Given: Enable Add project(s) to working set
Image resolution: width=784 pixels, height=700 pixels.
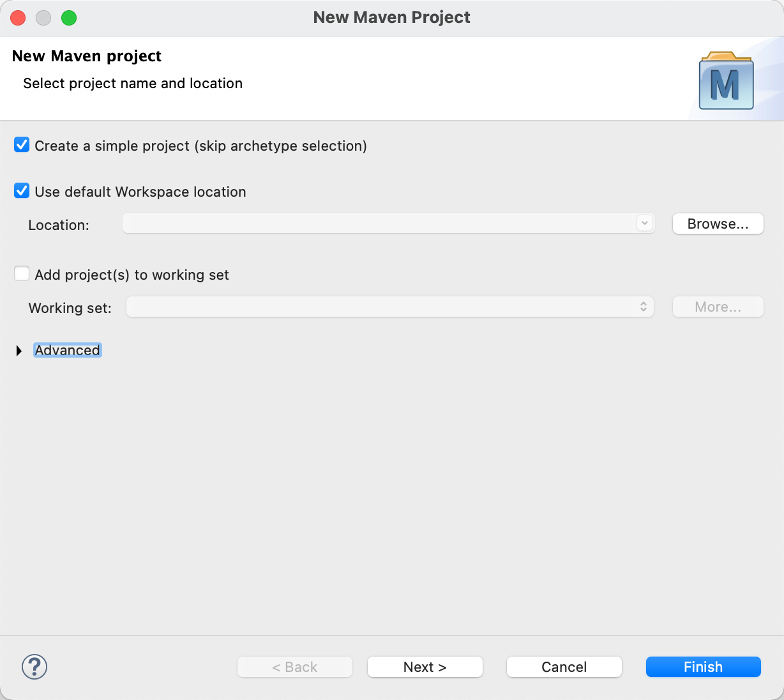Looking at the screenshot, I should 22,274.
